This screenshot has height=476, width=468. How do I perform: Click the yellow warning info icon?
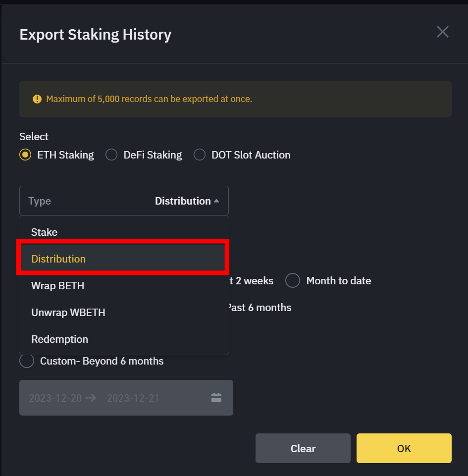coord(37,99)
